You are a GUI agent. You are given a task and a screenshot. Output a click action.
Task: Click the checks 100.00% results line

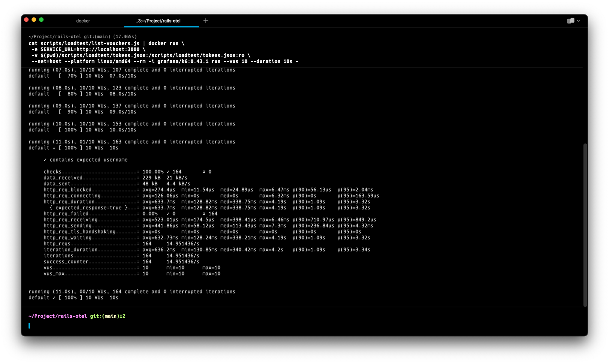[x=127, y=172]
